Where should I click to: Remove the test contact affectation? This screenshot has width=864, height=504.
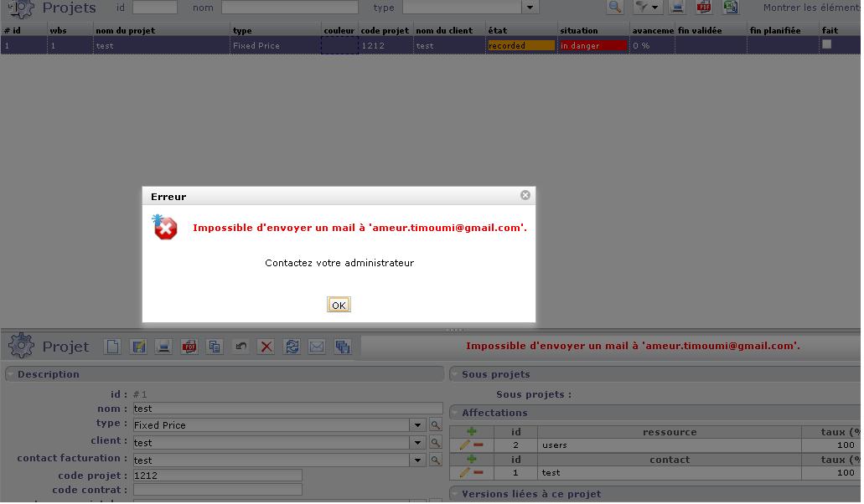479,472
